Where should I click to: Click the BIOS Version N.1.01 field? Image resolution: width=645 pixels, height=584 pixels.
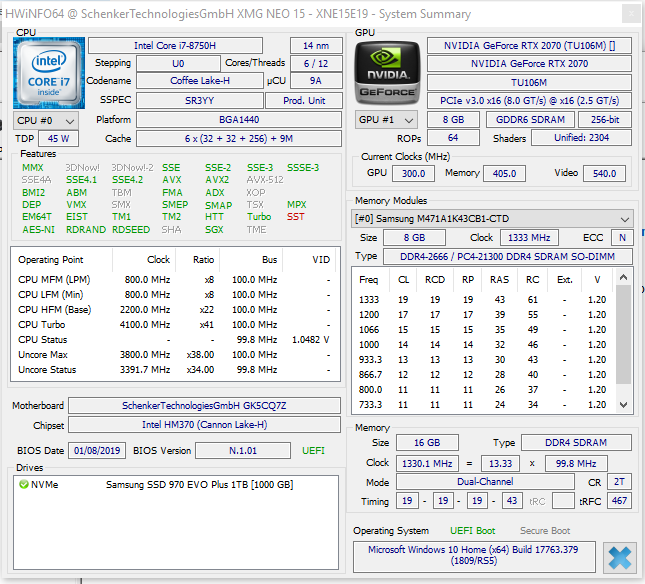point(243,451)
